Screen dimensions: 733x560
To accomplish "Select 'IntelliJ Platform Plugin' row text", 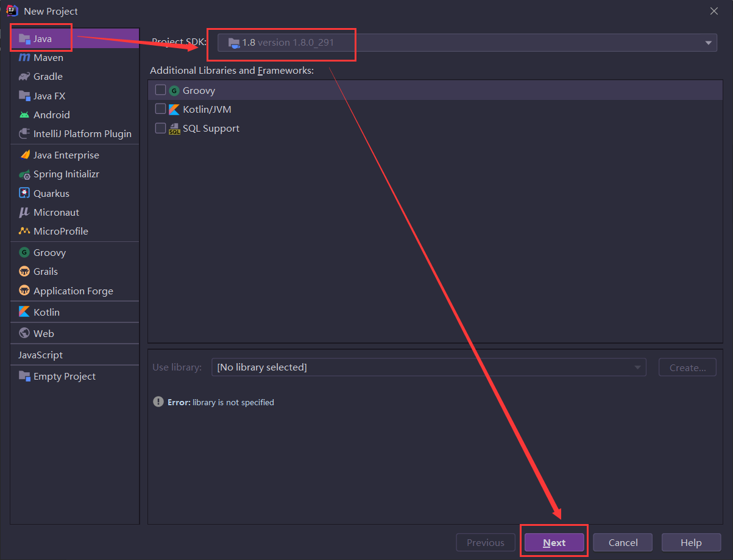I will pyautogui.click(x=82, y=133).
